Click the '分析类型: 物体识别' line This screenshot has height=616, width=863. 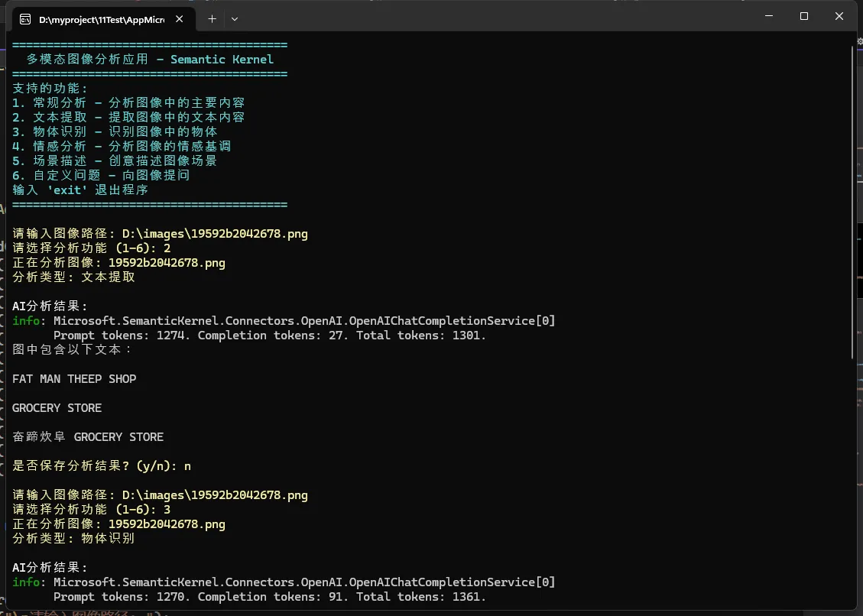pos(73,539)
